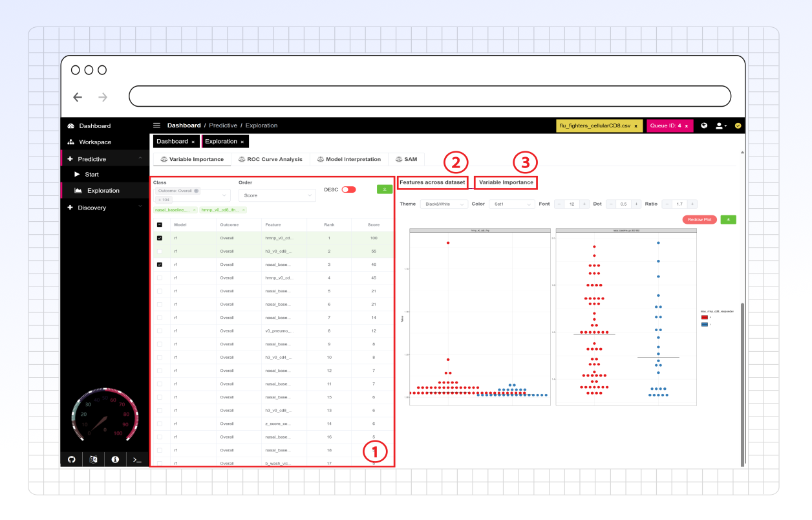Open the terminal console icon
The height and width of the screenshot is (520, 812).
(x=137, y=459)
